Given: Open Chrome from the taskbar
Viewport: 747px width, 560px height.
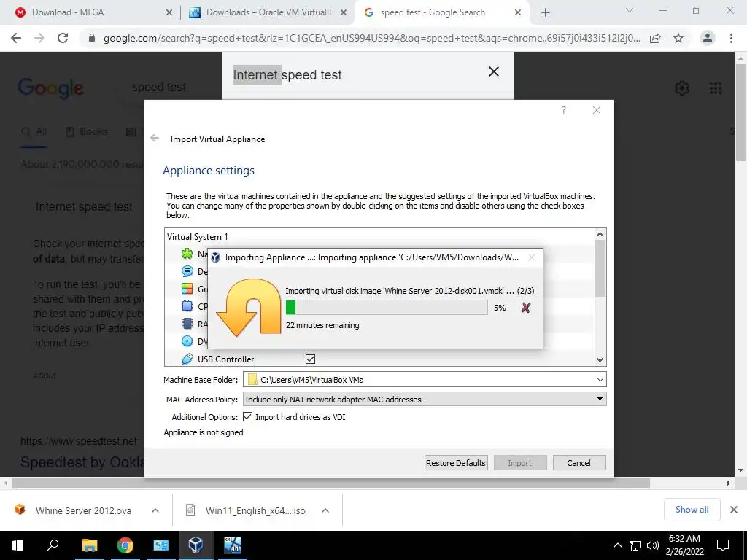Looking at the screenshot, I should (125, 545).
